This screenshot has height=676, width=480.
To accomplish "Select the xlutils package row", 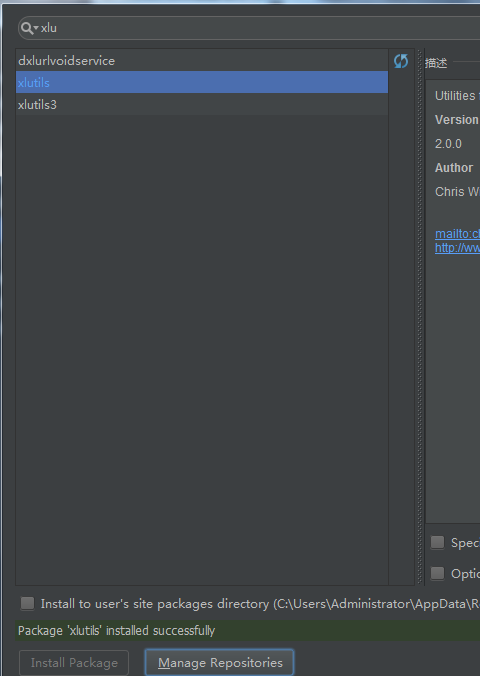I will 202,82.
